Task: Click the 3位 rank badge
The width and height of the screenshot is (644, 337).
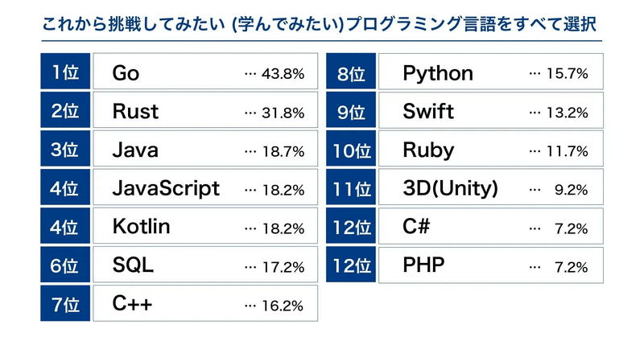Action: coord(64,150)
